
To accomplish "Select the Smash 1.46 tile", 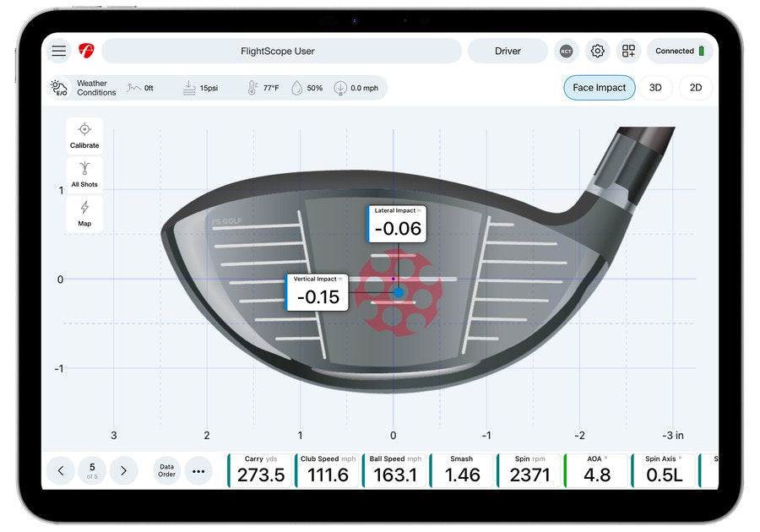I will [462, 470].
